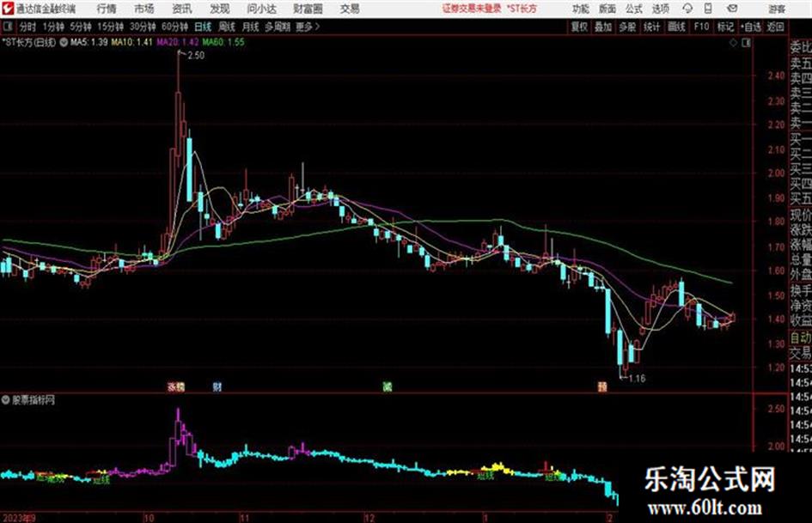Open the 交易 menu
The image size is (812, 523).
tap(350, 9)
